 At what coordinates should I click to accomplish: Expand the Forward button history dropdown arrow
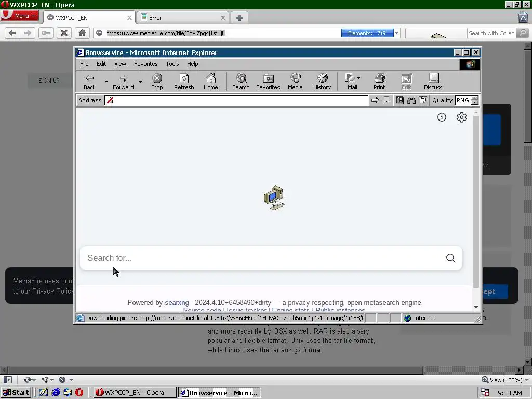pyautogui.click(x=140, y=82)
